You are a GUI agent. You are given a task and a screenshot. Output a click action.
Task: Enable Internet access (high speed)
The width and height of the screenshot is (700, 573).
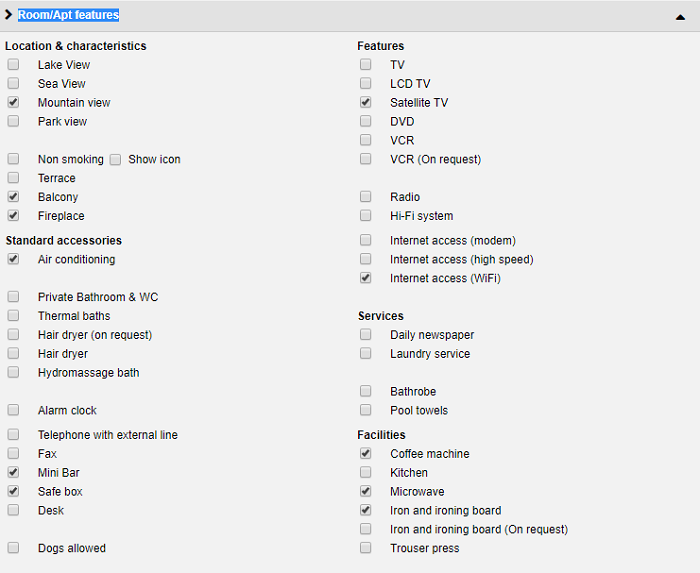coord(366,259)
